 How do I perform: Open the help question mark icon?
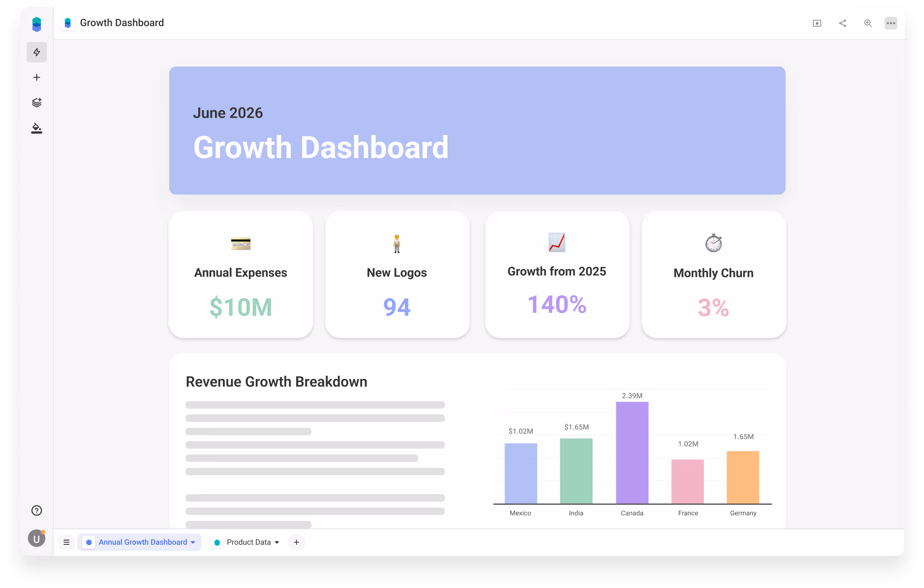pyautogui.click(x=37, y=510)
